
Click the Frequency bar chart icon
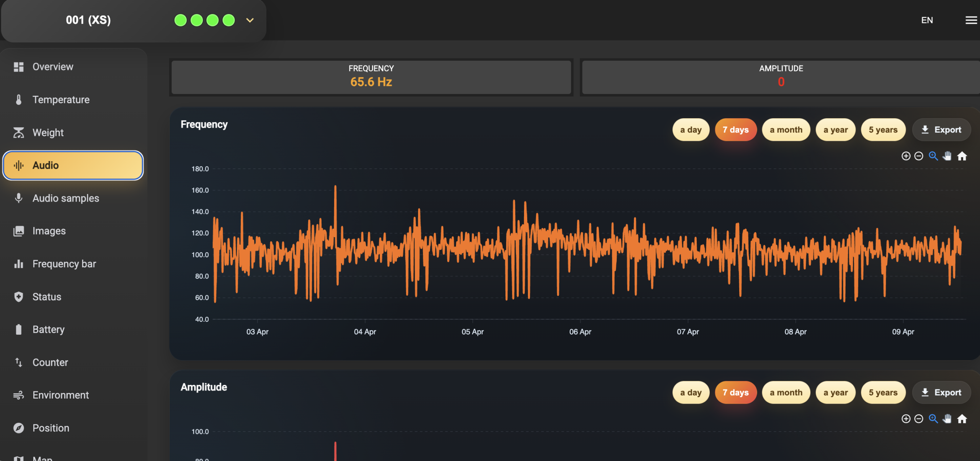pos(18,264)
